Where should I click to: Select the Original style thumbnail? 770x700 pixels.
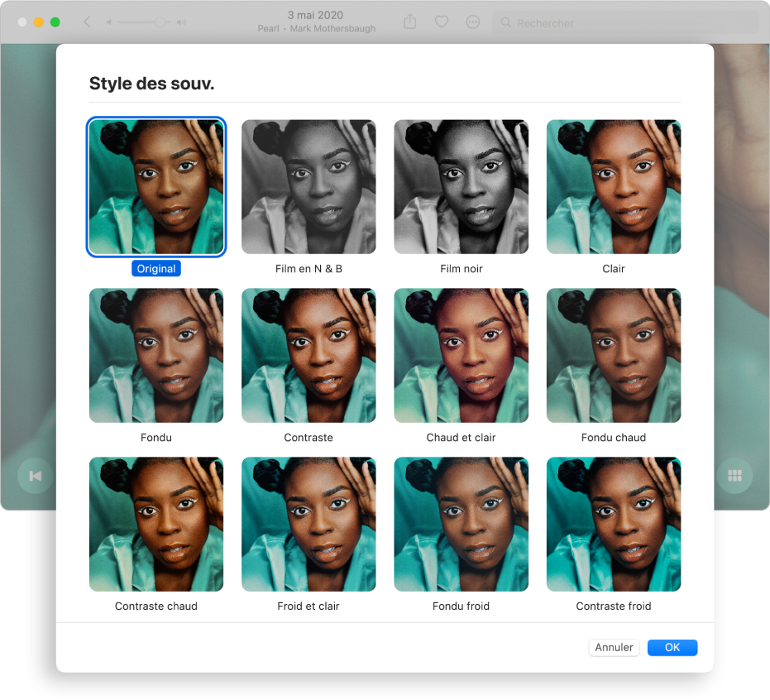point(156,187)
